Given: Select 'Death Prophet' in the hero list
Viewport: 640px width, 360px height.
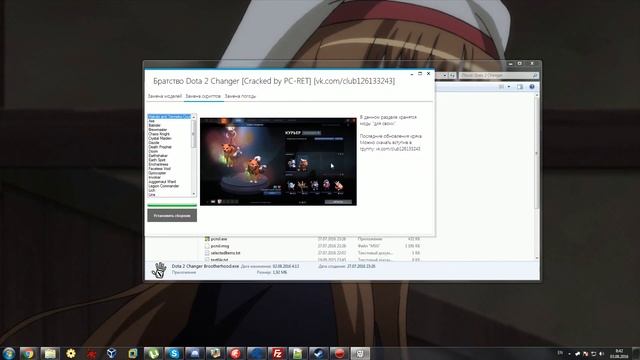Looking at the screenshot, I should click(x=160, y=147).
